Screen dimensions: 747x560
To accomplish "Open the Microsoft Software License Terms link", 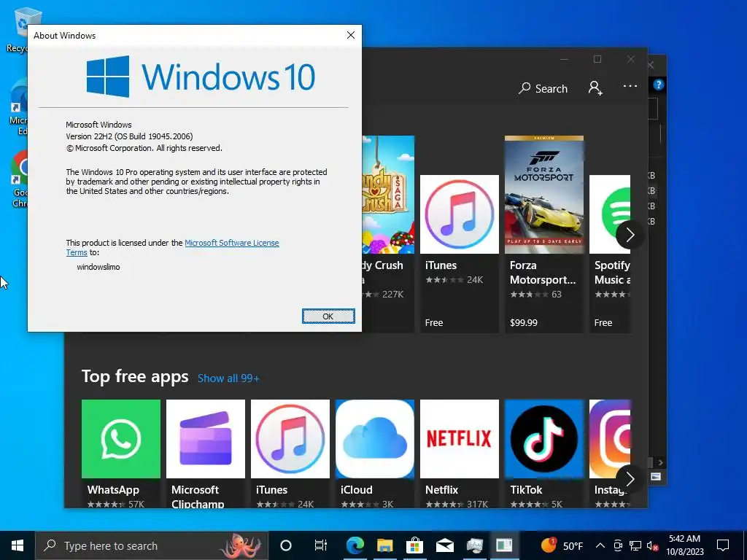I will [231, 243].
